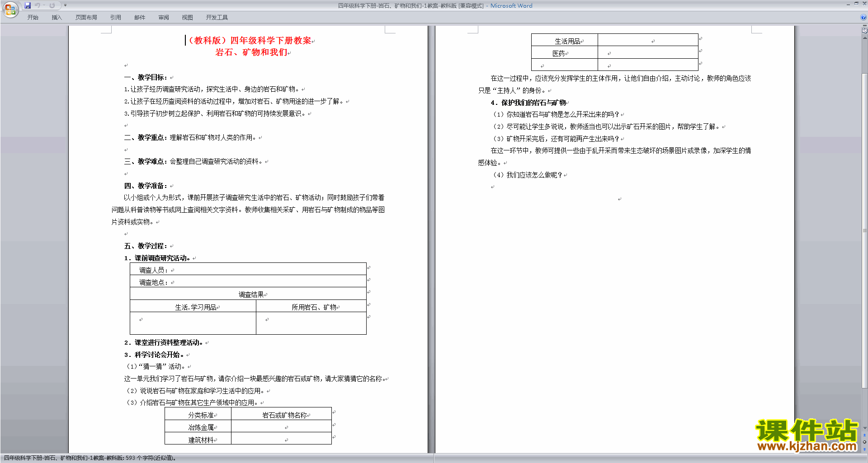The width and height of the screenshot is (868, 463).
Task: Click the '生活.学习用品' table cell
Action: (x=193, y=306)
